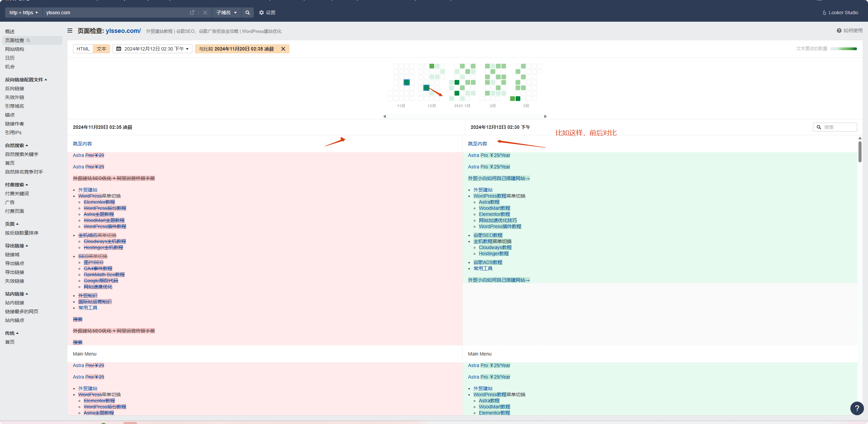The height and width of the screenshot is (424, 868).
Task: Open the 2024年12月12日 date picker dropdown
Action: (x=153, y=49)
